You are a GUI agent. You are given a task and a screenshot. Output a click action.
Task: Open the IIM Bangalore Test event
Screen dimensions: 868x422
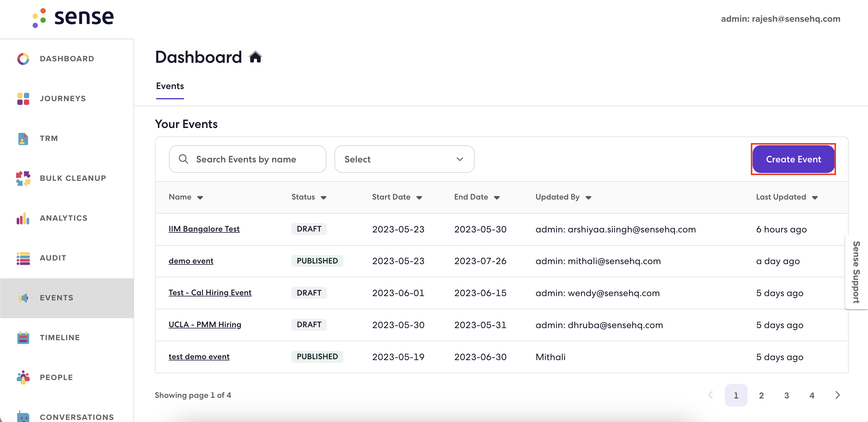204,229
